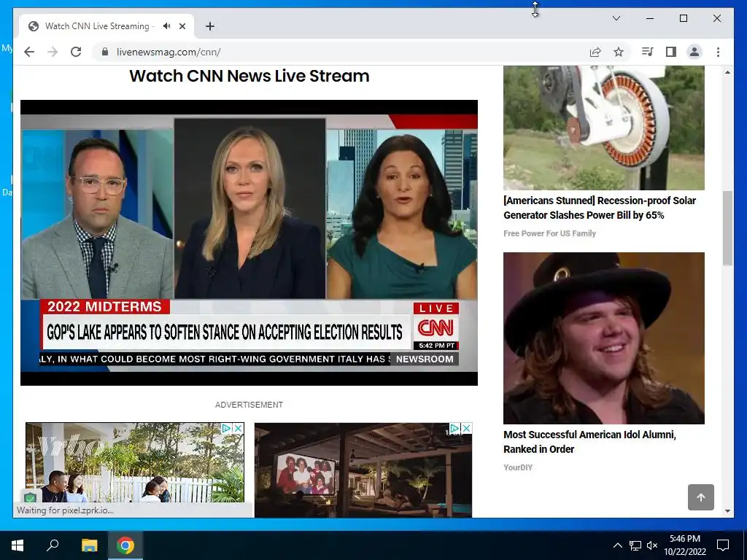Open a new tab with the plus button
The height and width of the screenshot is (560, 747).
pyautogui.click(x=210, y=26)
